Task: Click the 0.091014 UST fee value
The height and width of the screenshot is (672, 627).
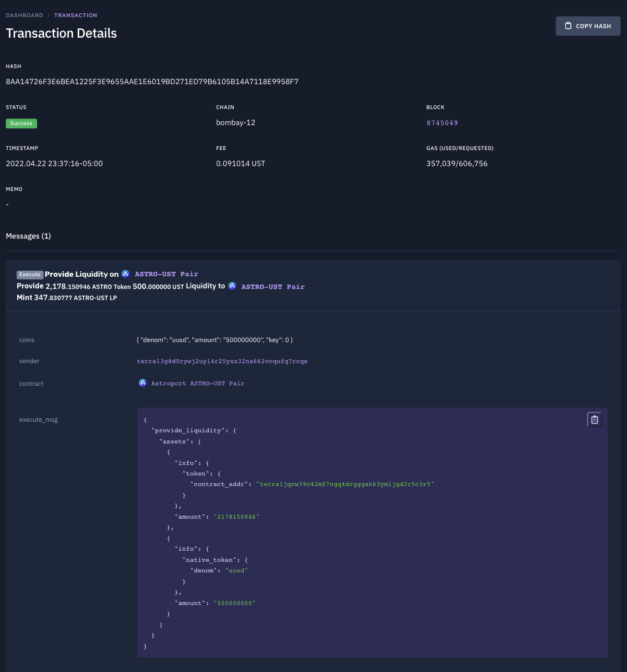Action: (x=241, y=164)
